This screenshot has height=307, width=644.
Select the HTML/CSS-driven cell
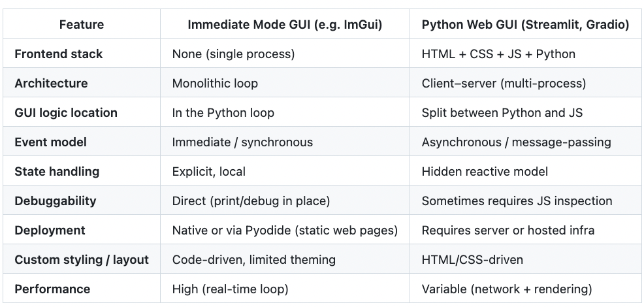pyautogui.click(x=472, y=260)
